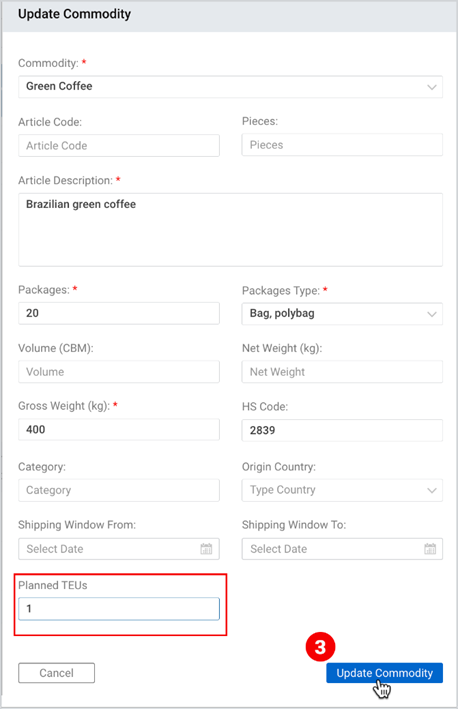Image resolution: width=458 pixels, height=709 pixels.
Task: Open calendar icon for Shipping Window To
Action: point(430,549)
